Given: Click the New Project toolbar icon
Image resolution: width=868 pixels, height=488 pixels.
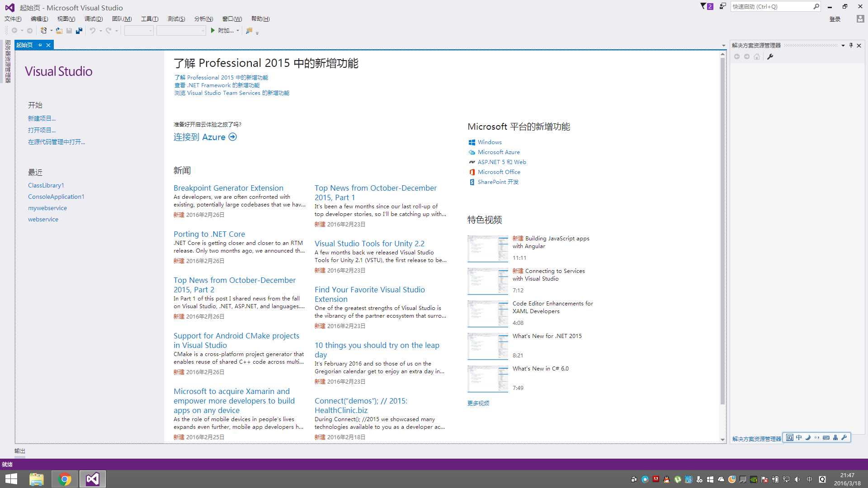Looking at the screenshot, I should (43, 31).
